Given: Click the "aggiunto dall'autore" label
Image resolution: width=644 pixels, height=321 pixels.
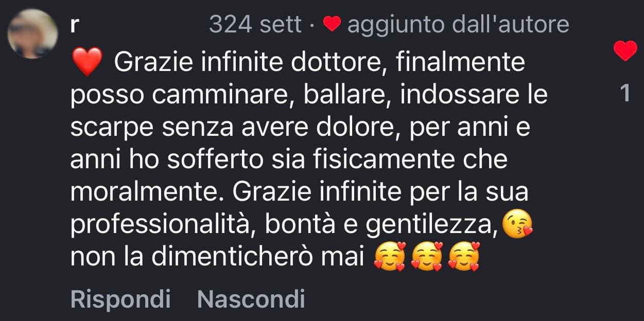Looking at the screenshot, I should 458,25.
